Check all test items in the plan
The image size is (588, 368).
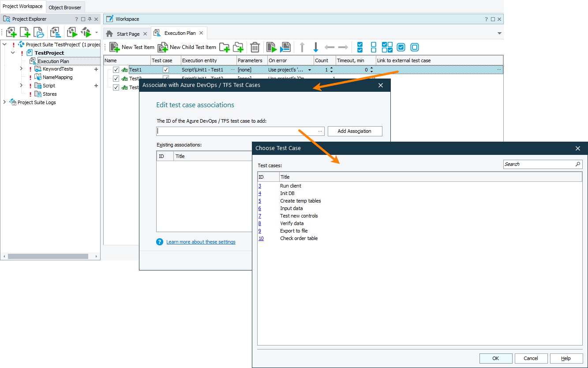point(359,47)
